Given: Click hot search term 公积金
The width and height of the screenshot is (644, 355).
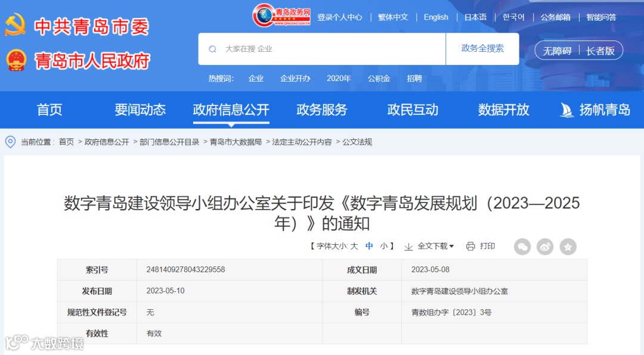Looking at the screenshot, I should click(379, 79).
